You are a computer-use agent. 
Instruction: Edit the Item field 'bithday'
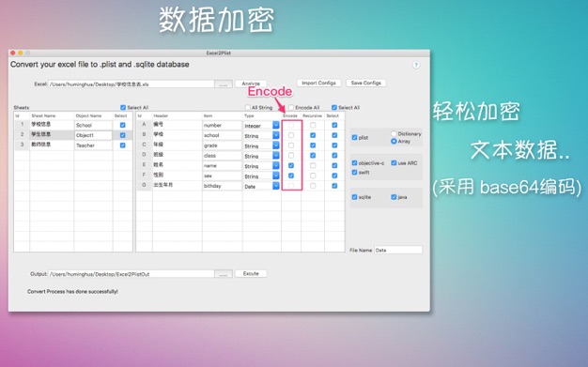tap(222, 186)
